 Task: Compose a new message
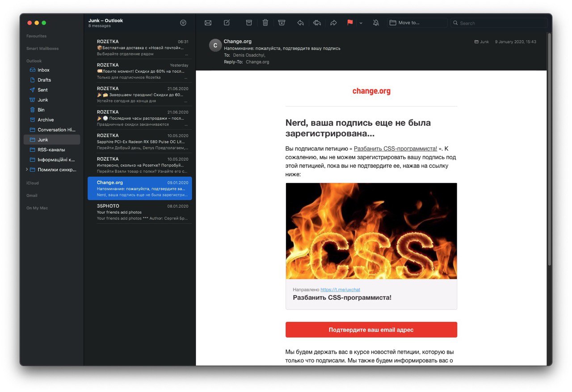[x=227, y=23]
